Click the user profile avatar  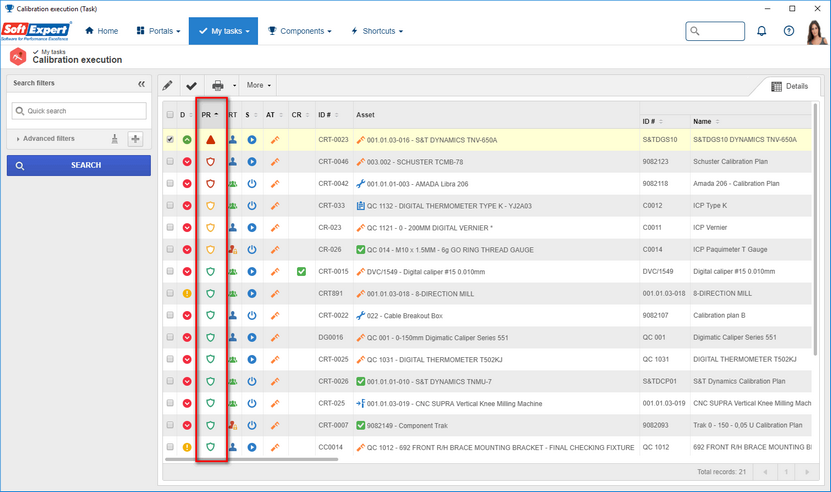[x=816, y=32]
